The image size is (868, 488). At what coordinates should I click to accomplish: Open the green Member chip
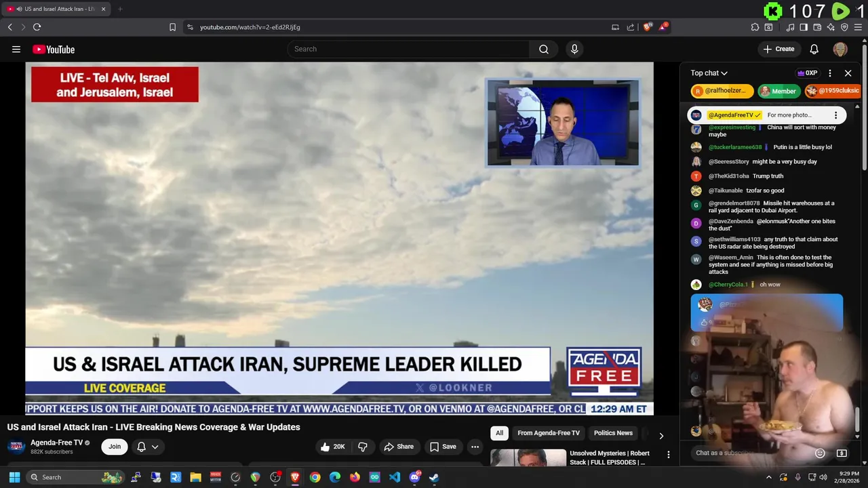pos(778,91)
